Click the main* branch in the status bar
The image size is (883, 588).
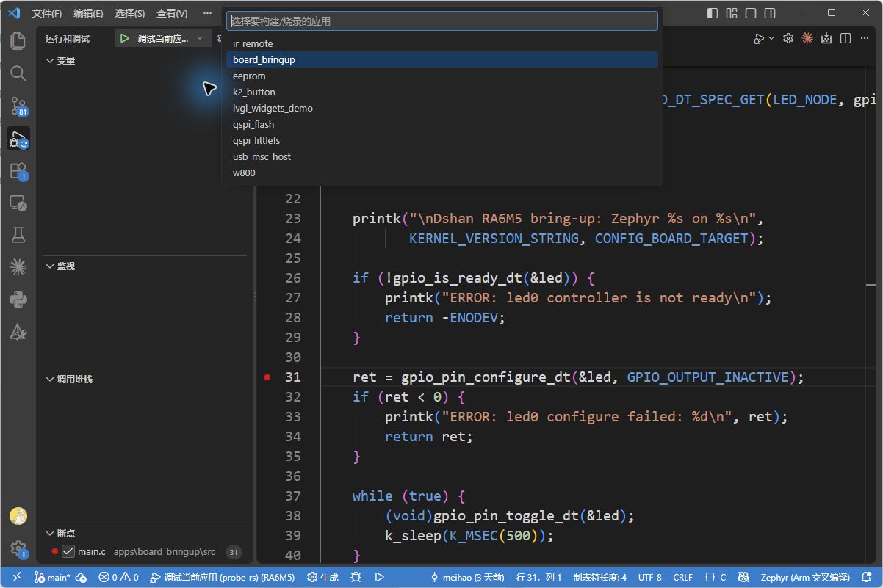(x=53, y=578)
